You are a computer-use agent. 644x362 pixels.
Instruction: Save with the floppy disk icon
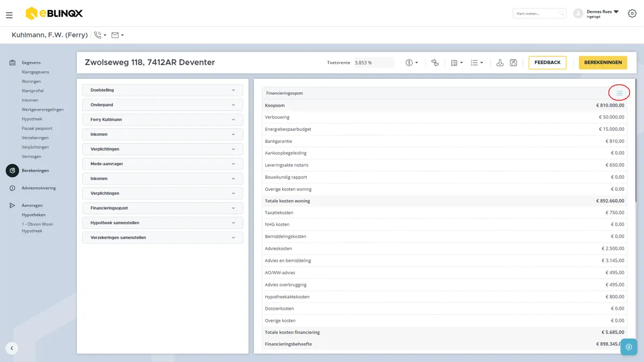point(514,63)
